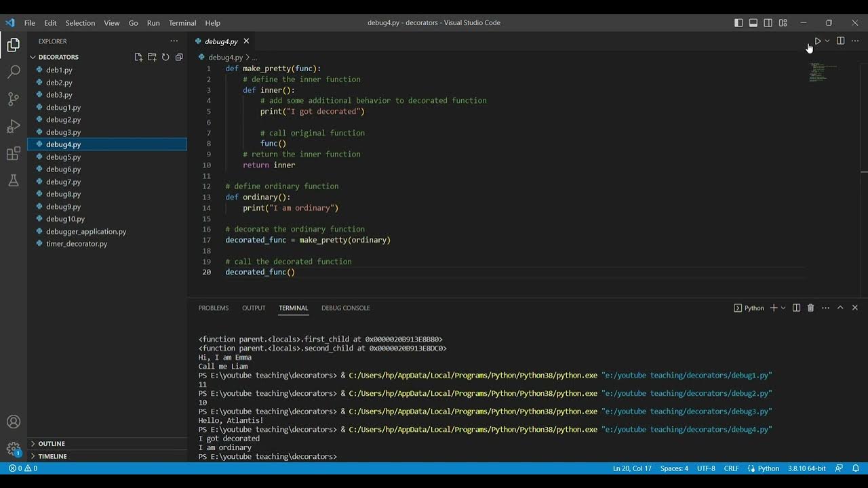Click the New File icon in Explorer
This screenshot has width=868, height=488.
coord(138,57)
